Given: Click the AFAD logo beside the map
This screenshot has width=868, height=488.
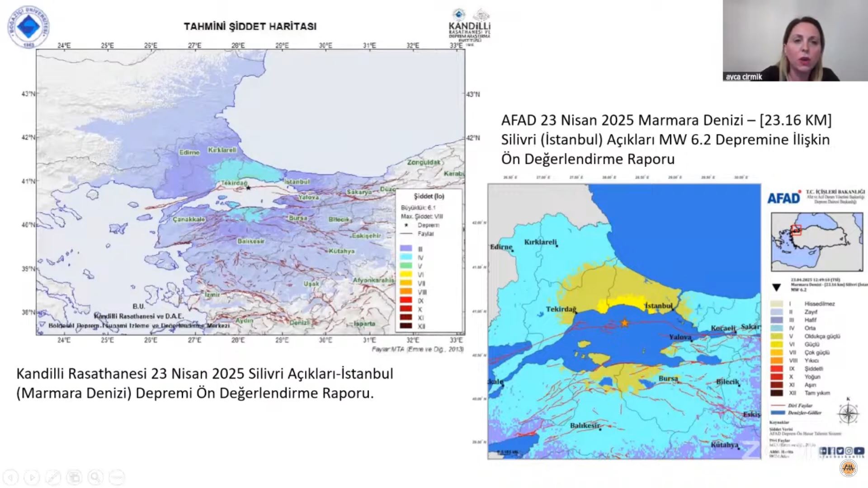Looking at the screenshot, I should (783, 198).
